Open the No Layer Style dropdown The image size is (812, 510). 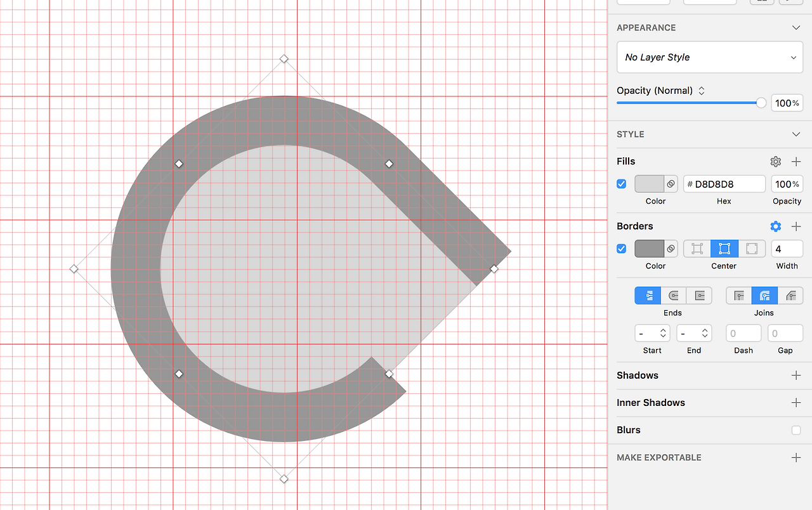tap(709, 57)
